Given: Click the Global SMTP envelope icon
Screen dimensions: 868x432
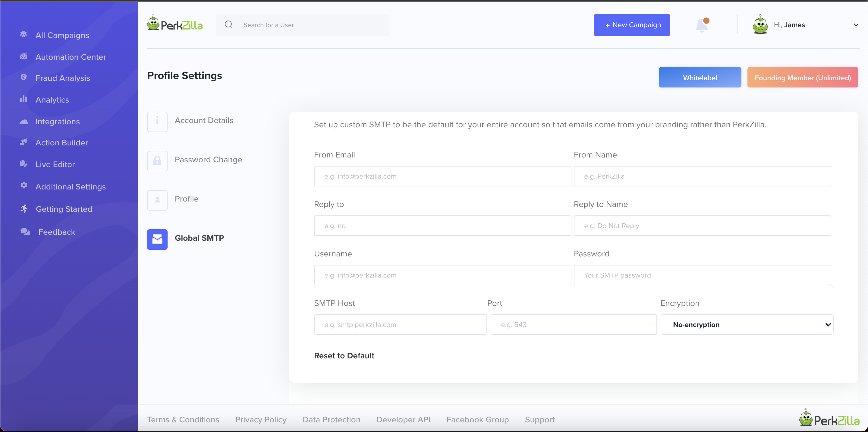Looking at the screenshot, I should [x=157, y=240].
